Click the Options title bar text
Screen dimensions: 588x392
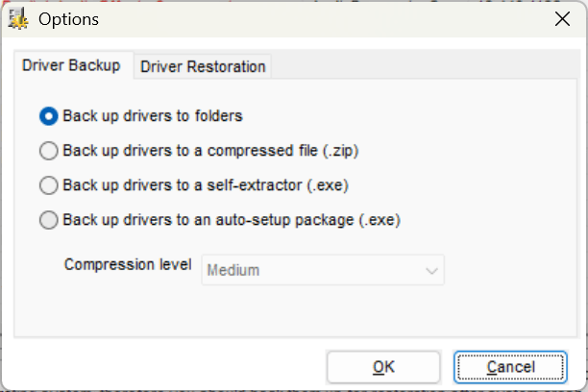[68, 19]
